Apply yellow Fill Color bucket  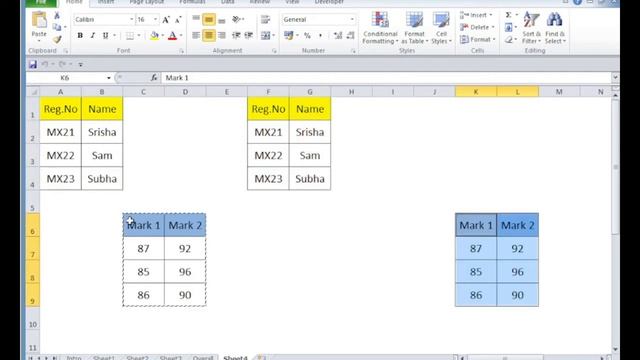pyautogui.click(x=154, y=36)
